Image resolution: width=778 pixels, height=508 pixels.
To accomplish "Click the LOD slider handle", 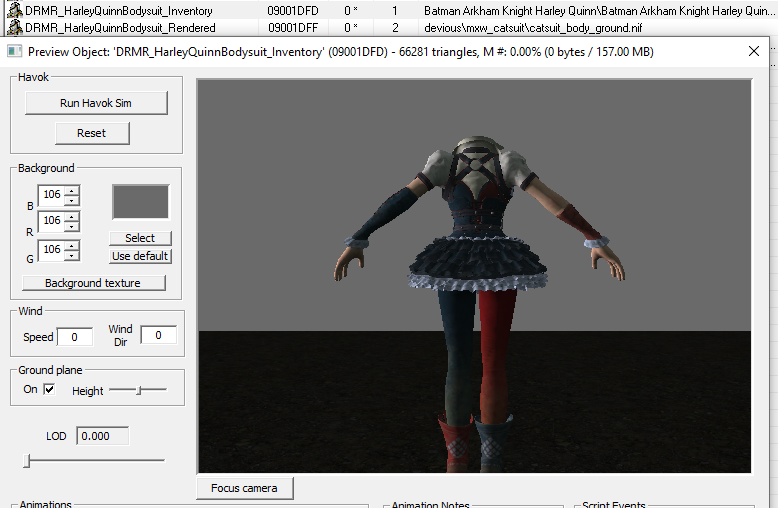I will pyautogui.click(x=27, y=461).
